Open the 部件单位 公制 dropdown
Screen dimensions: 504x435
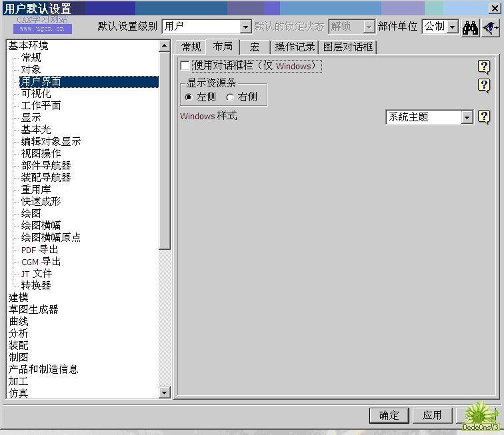(453, 27)
